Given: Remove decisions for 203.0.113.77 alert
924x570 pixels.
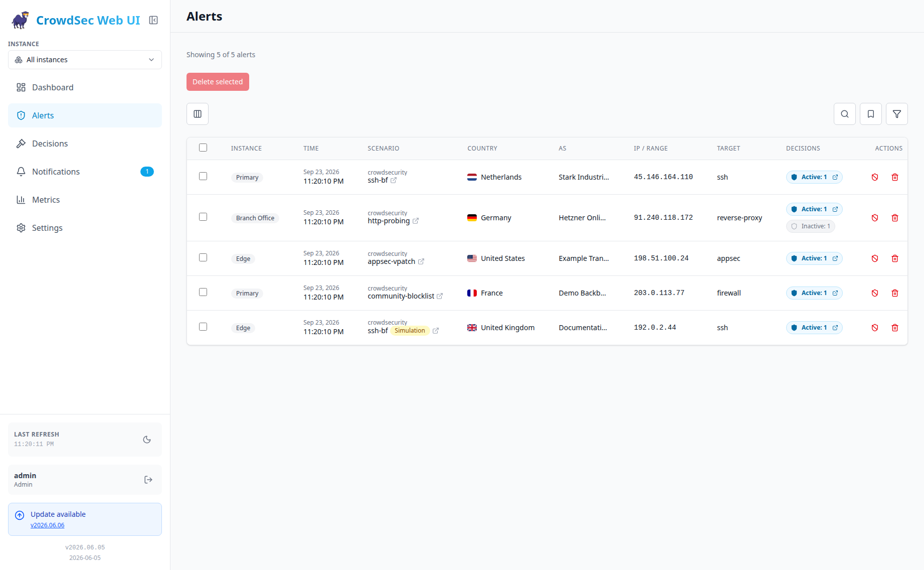Looking at the screenshot, I should [x=875, y=293].
